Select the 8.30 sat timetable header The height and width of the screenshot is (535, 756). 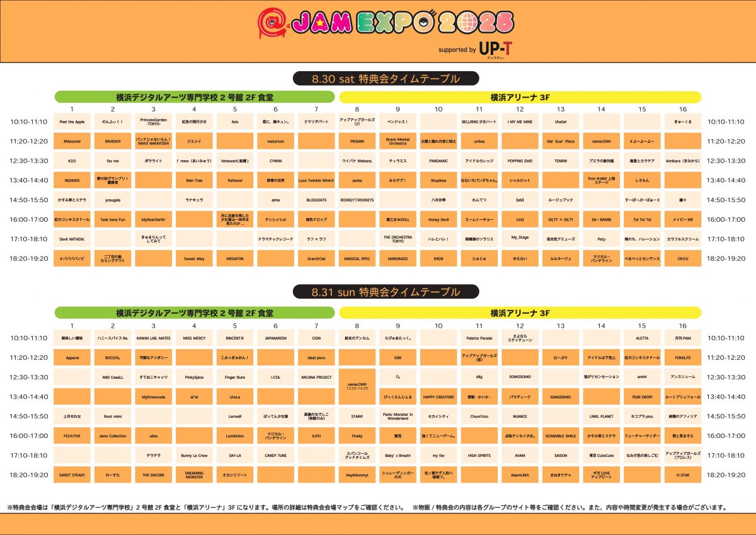tap(386, 79)
